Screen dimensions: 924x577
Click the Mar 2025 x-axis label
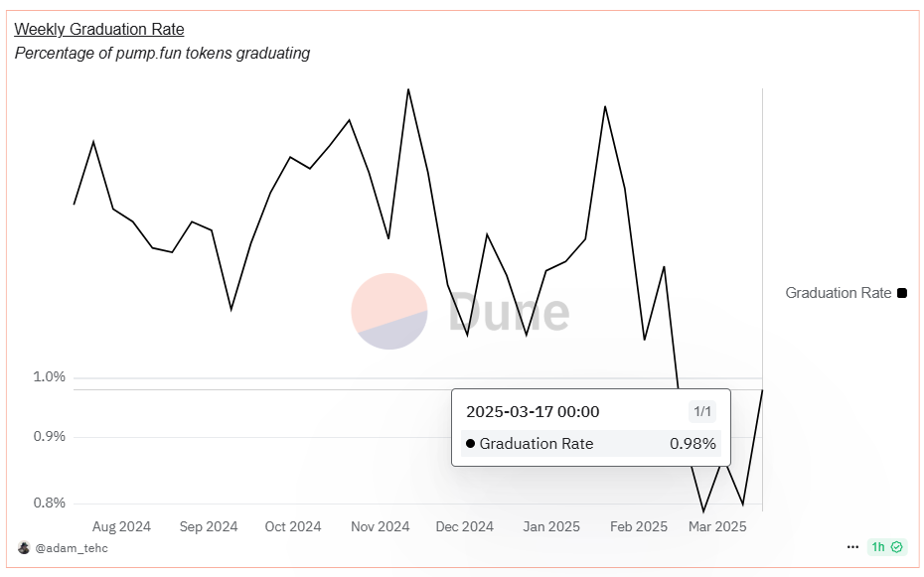click(717, 526)
